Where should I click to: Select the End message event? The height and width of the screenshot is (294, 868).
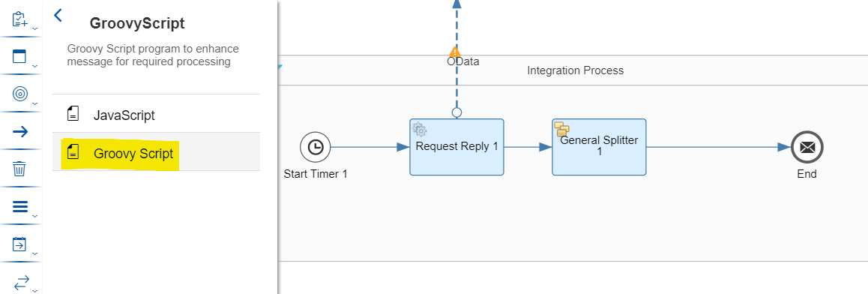tap(807, 147)
